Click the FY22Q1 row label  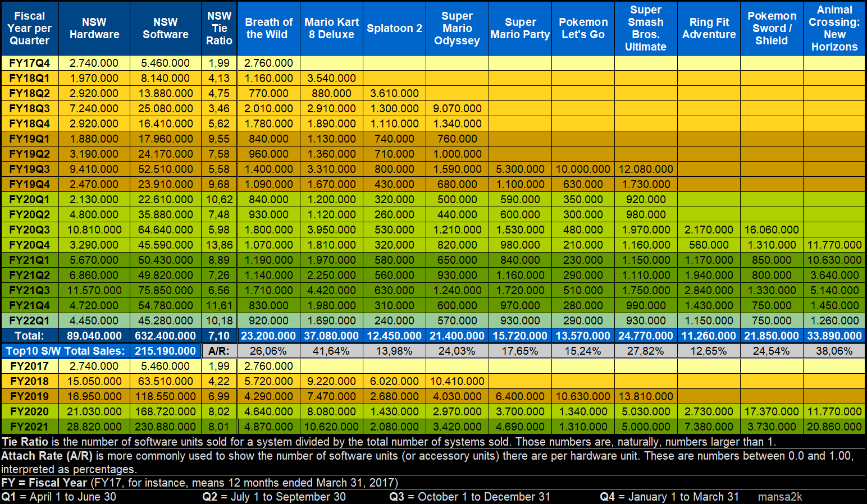pos(30,320)
